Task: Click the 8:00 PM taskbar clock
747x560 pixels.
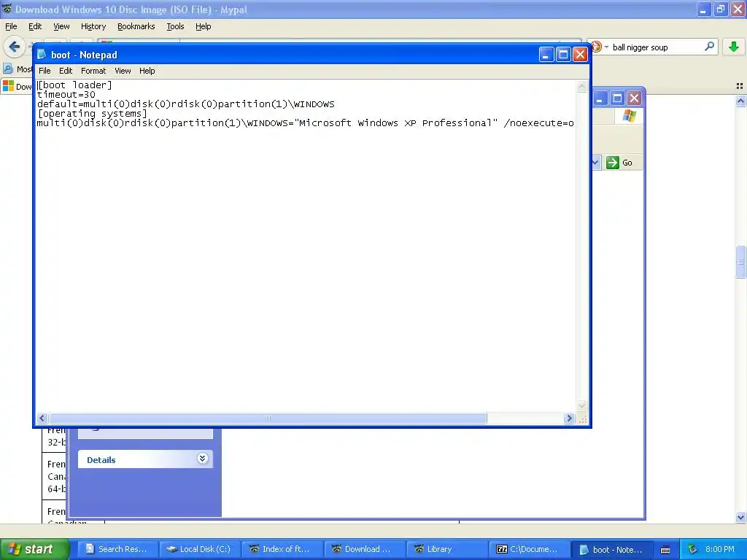Action: click(720, 549)
